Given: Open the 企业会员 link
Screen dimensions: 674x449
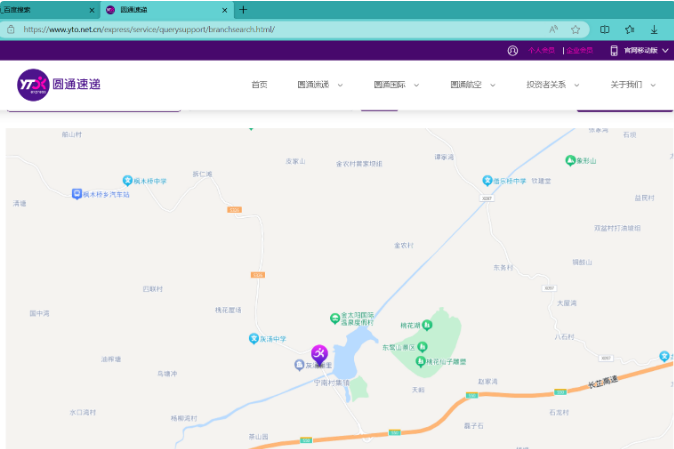Looking at the screenshot, I should click(x=579, y=50).
